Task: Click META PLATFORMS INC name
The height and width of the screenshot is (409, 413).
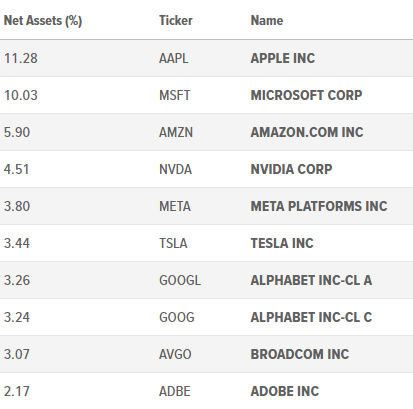Action: coord(319,206)
